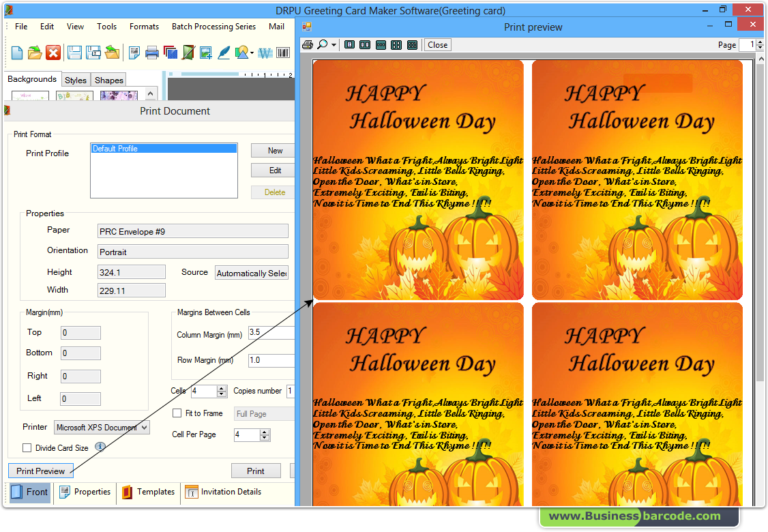
Task: Open the Printer selection dropdown
Action: tap(145, 427)
